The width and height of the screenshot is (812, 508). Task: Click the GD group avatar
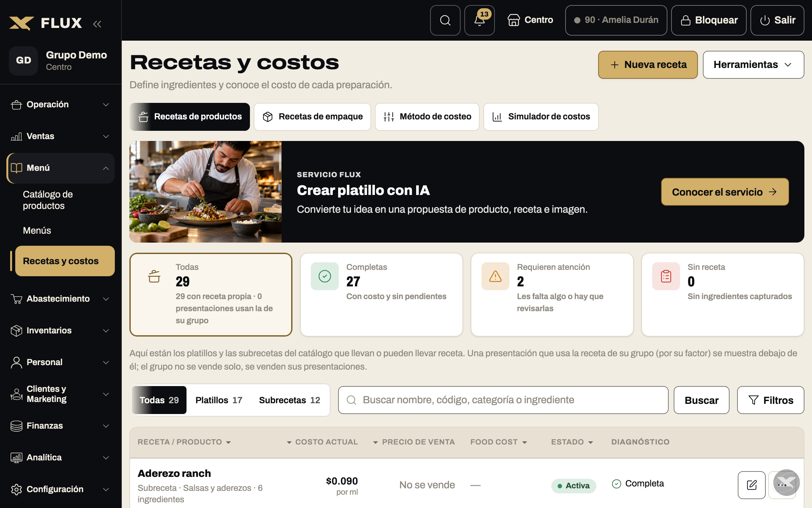[x=23, y=61]
